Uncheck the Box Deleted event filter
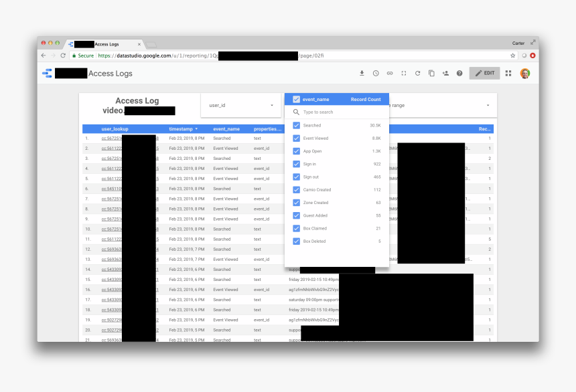The height and width of the screenshot is (392, 576). tap(296, 241)
